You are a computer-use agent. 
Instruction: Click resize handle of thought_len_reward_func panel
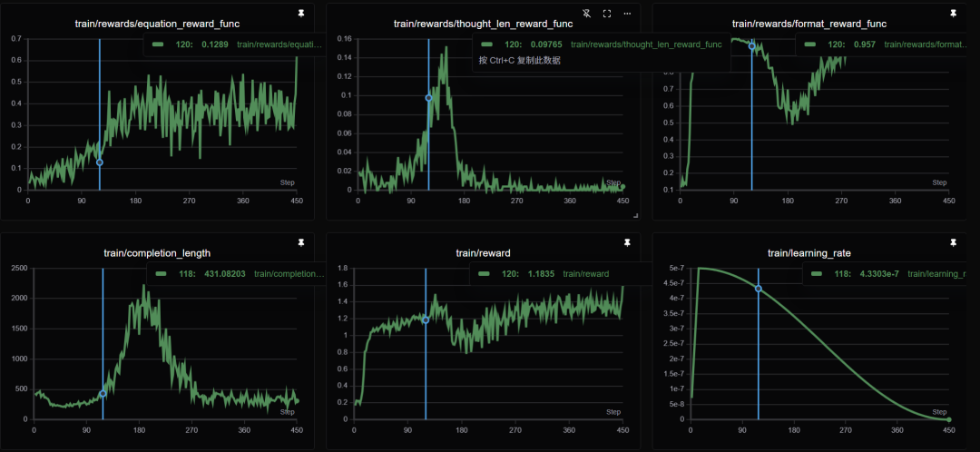[635, 215]
